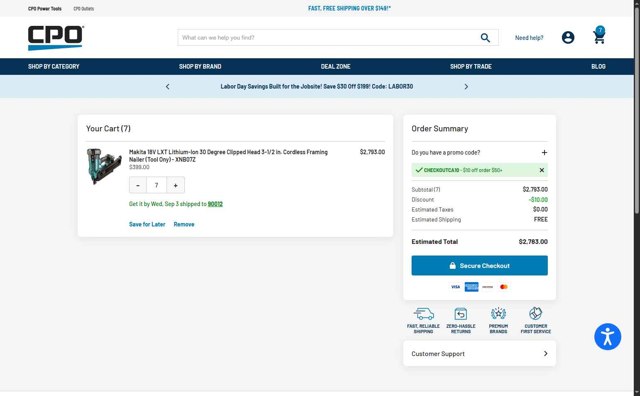Click the page vertical scrollbar
Viewport: 640px width, 396px height.
(x=637, y=110)
